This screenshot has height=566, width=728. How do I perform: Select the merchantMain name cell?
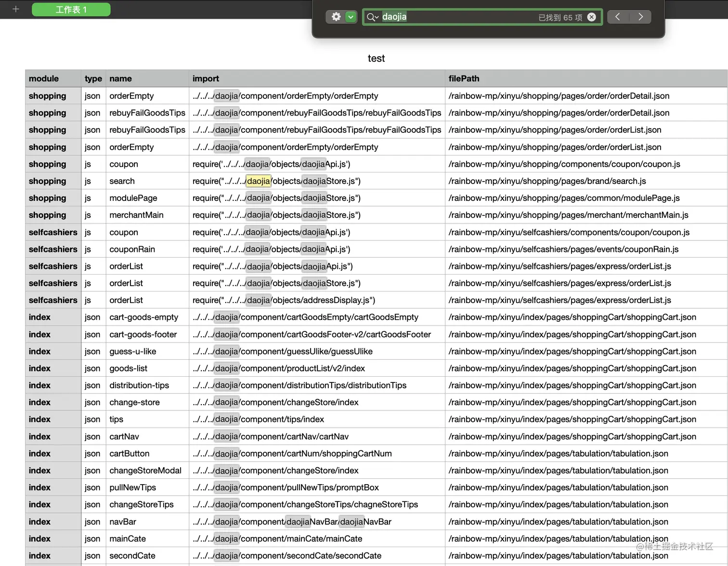point(147,215)
